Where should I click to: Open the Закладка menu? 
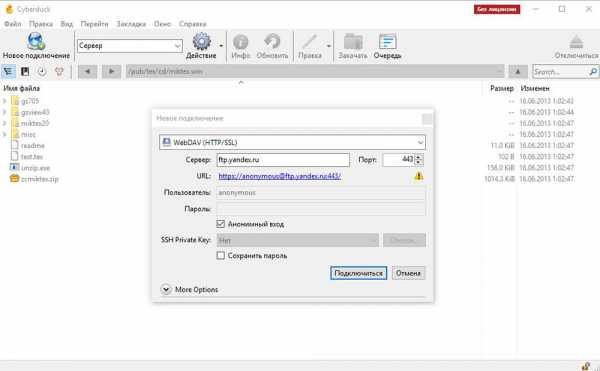(131, 24)
